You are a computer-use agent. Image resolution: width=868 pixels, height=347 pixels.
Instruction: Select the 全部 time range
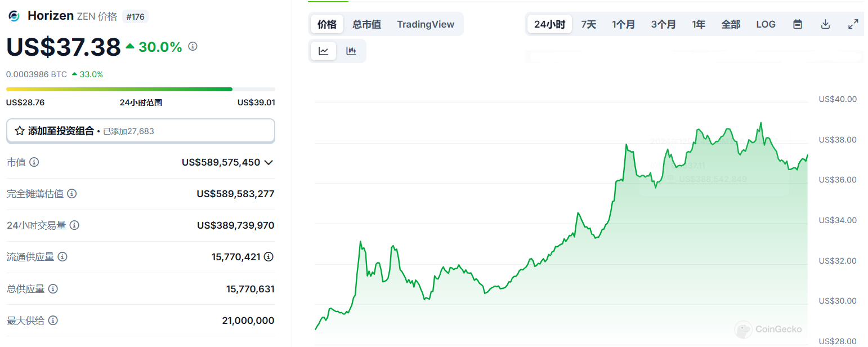tap(731, 24)
